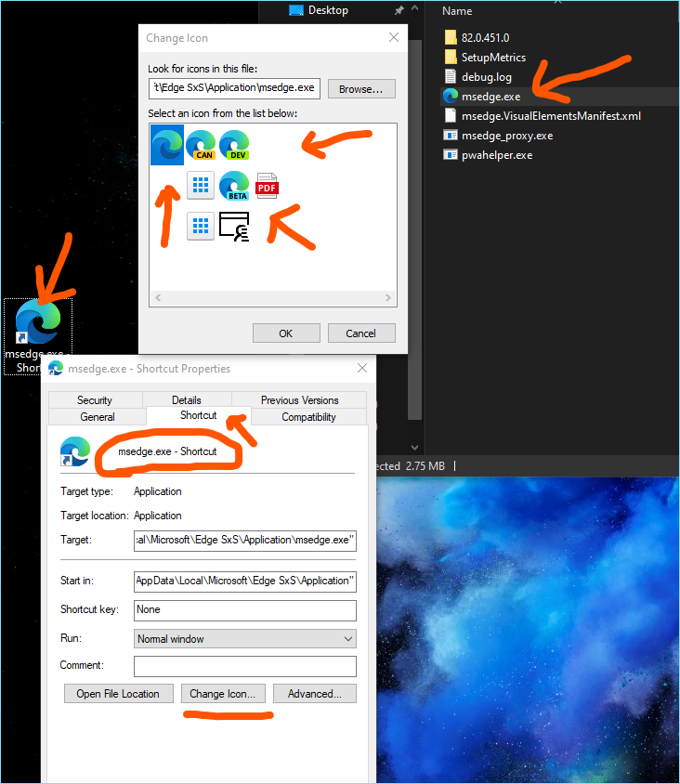Image resolution: width=680 pixels, height=784 pixels.
Task: Click the right arrow of the icon list scrollbar
Action: click(388, 297)
